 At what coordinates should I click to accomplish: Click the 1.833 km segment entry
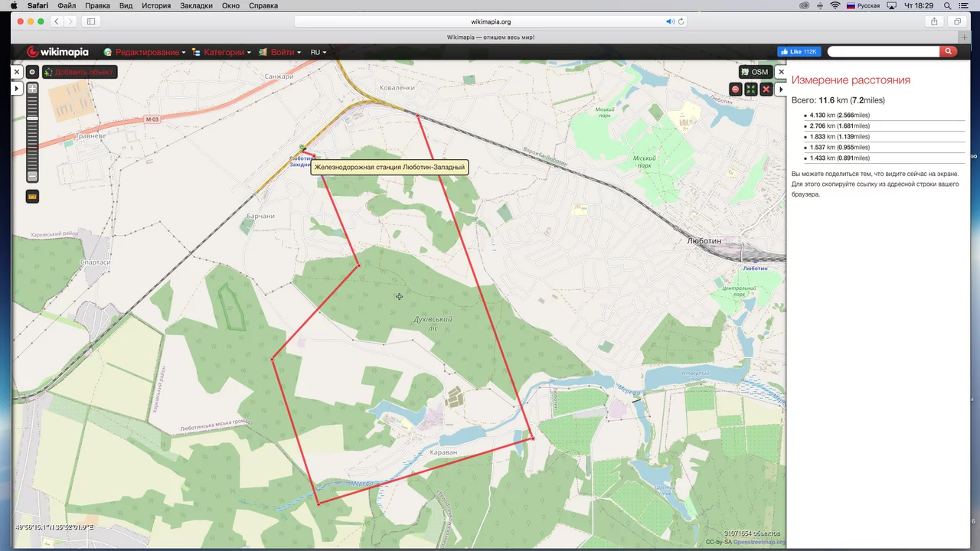point(840,137)
